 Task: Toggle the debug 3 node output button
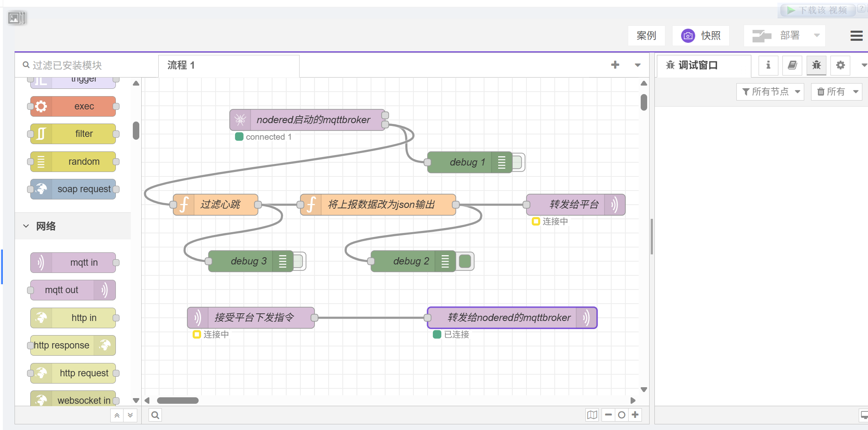pyautogui.click(x=299, y=261)
